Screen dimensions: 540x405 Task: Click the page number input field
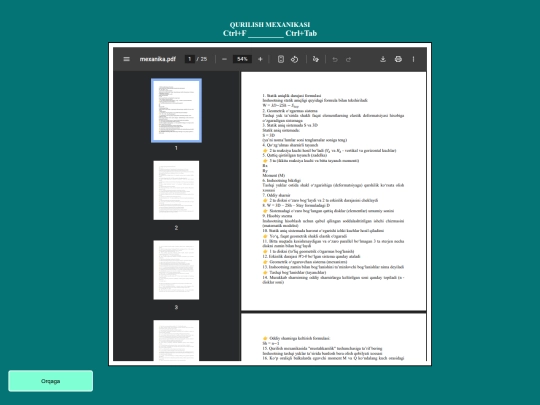[x=189, y=59]
